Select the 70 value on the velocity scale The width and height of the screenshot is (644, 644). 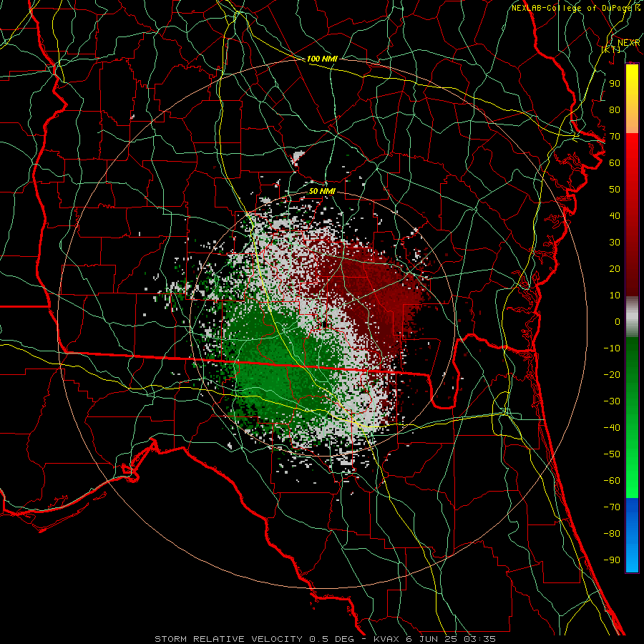click(x=615, y=137)
